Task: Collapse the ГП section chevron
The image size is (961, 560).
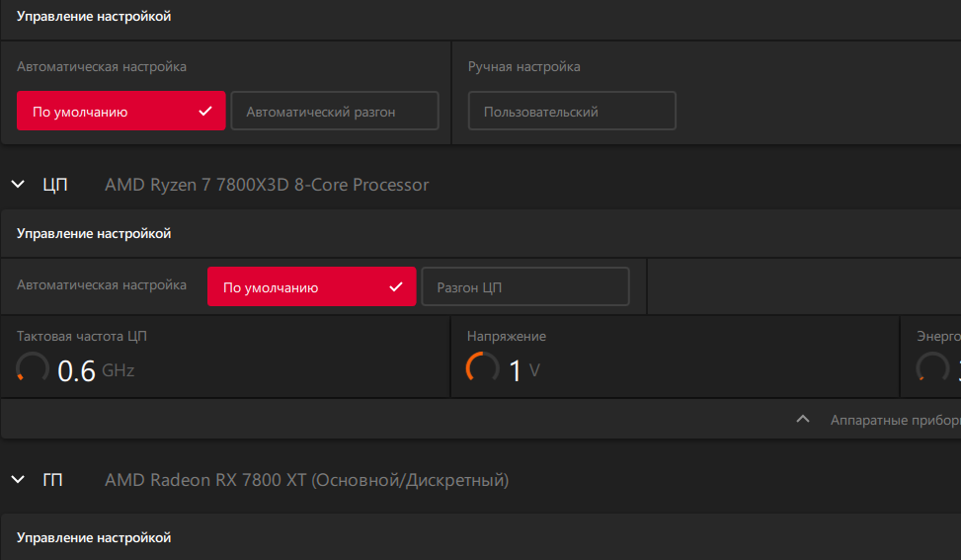Action: 19,479
